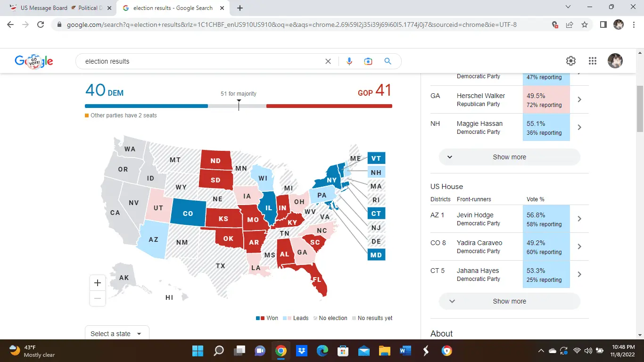This screenshot has height=362, width=644.
Task: Open the weather widget showing 43°F
Action: pyautogui.click(x=32, y=351)
